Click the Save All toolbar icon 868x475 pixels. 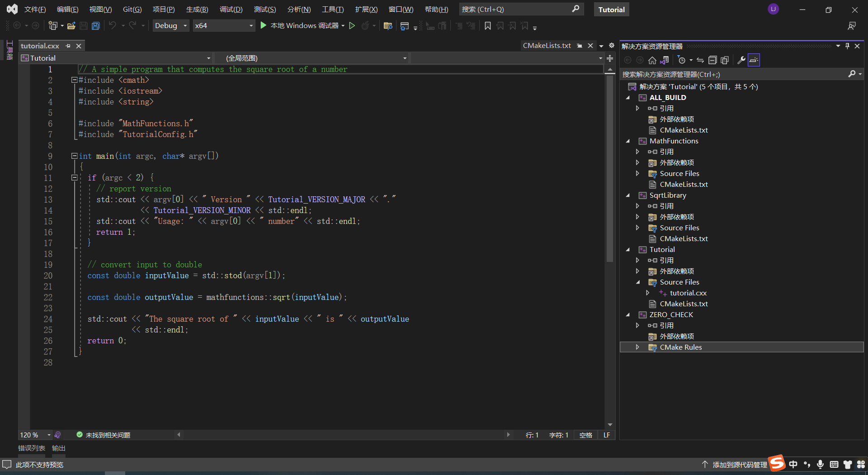click(96, 26)
